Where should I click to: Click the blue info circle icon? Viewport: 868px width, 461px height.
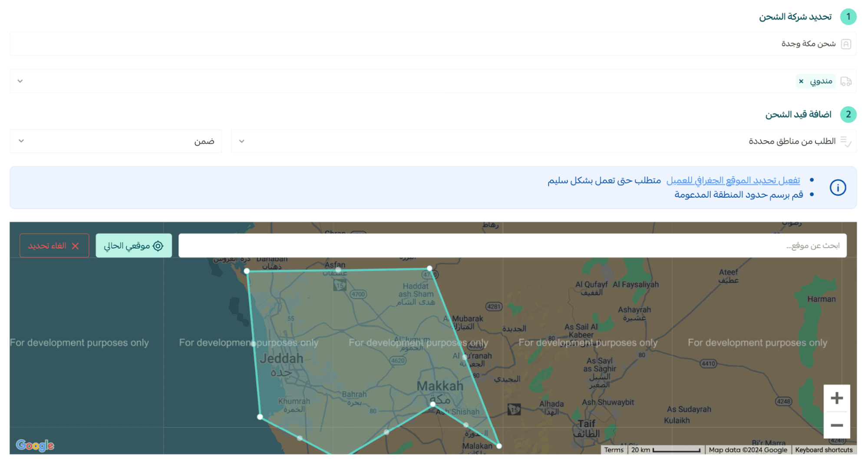click(x=838, y=188)
